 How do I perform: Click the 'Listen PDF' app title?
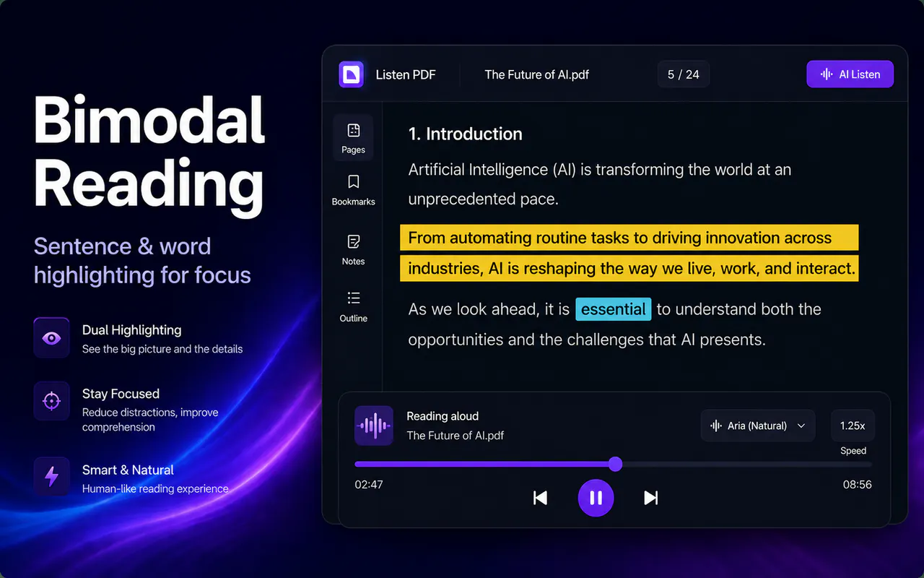[406, 74]
